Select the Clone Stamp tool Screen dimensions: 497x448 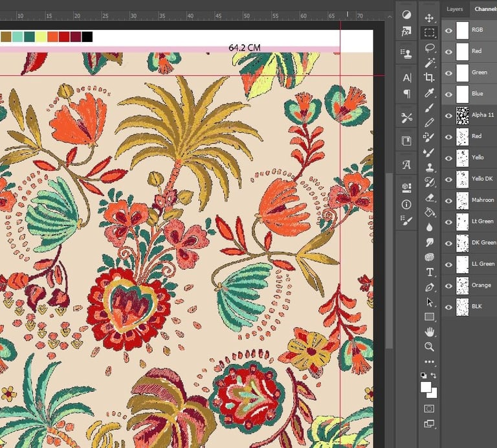pos(429,168)
